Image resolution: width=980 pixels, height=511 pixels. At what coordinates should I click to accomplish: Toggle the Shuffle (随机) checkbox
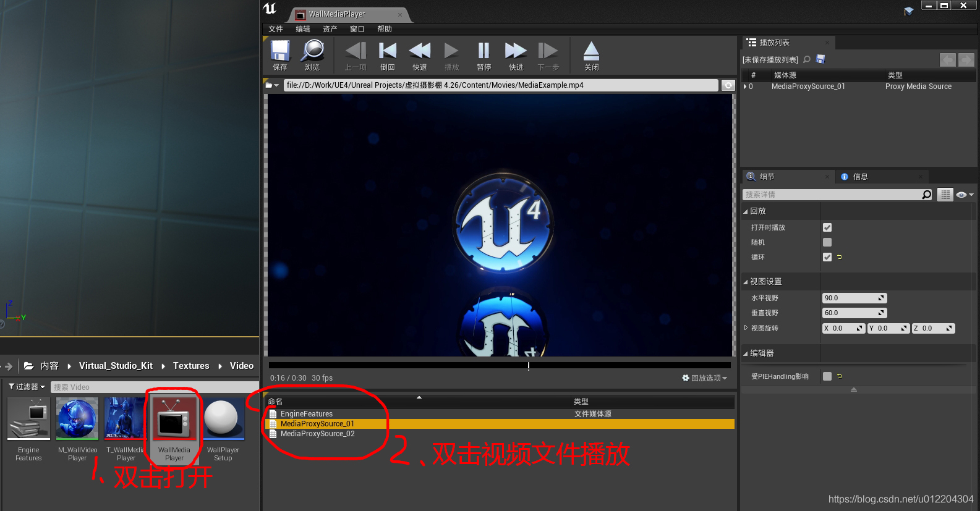click(x=827, y=242)
